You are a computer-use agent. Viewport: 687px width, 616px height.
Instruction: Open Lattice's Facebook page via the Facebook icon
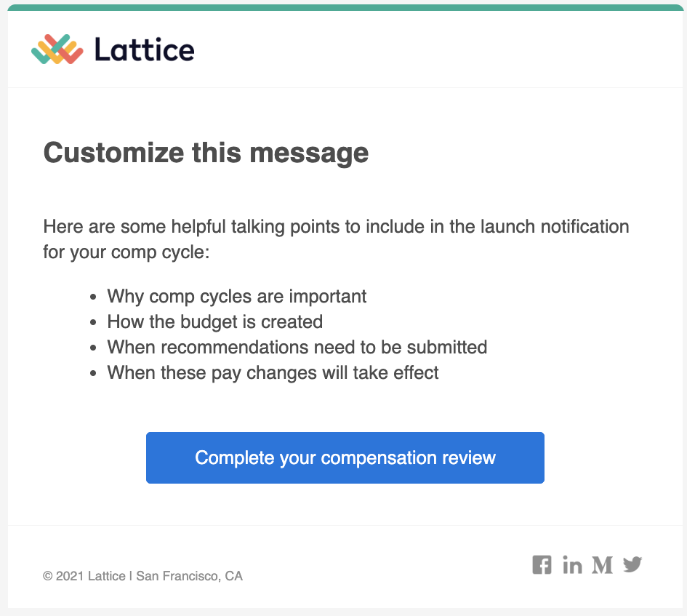542,564
